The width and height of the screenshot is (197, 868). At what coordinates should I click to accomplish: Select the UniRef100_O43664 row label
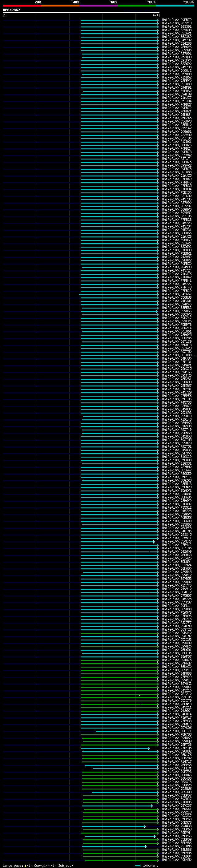177,711
